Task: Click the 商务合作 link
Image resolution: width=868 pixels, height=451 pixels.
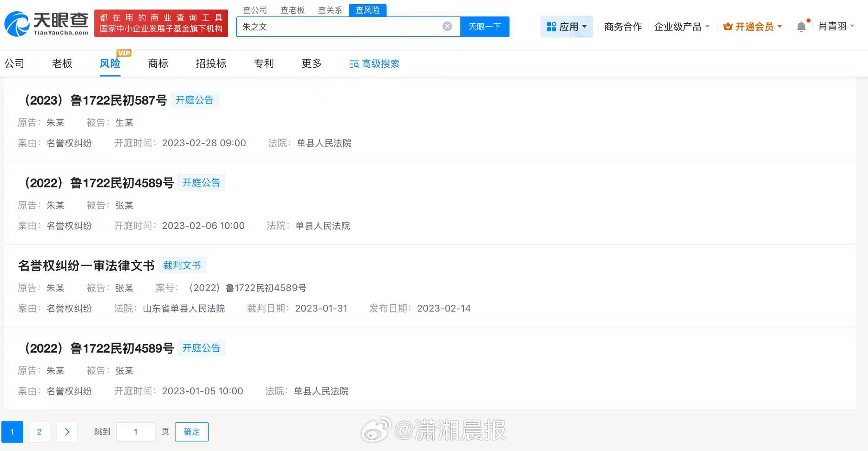Action: (623, 26)
